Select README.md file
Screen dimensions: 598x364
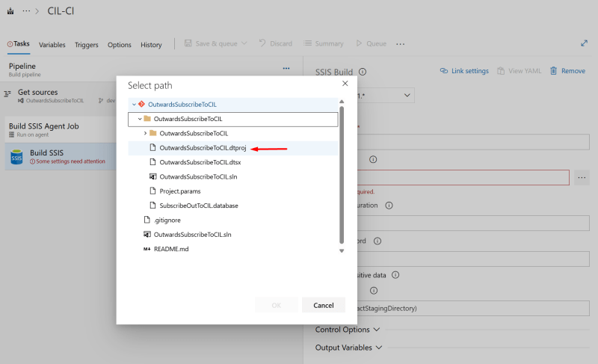point(233,250)
